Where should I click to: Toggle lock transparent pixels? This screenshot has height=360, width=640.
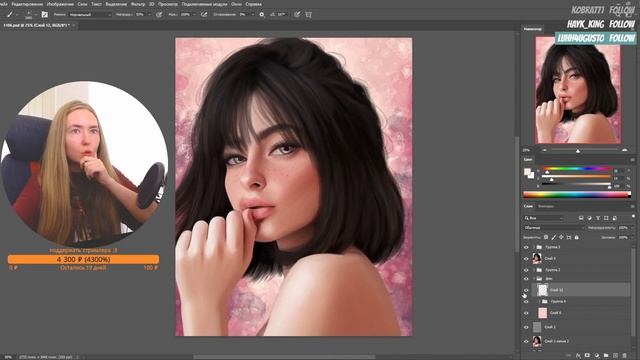(546, 237)
